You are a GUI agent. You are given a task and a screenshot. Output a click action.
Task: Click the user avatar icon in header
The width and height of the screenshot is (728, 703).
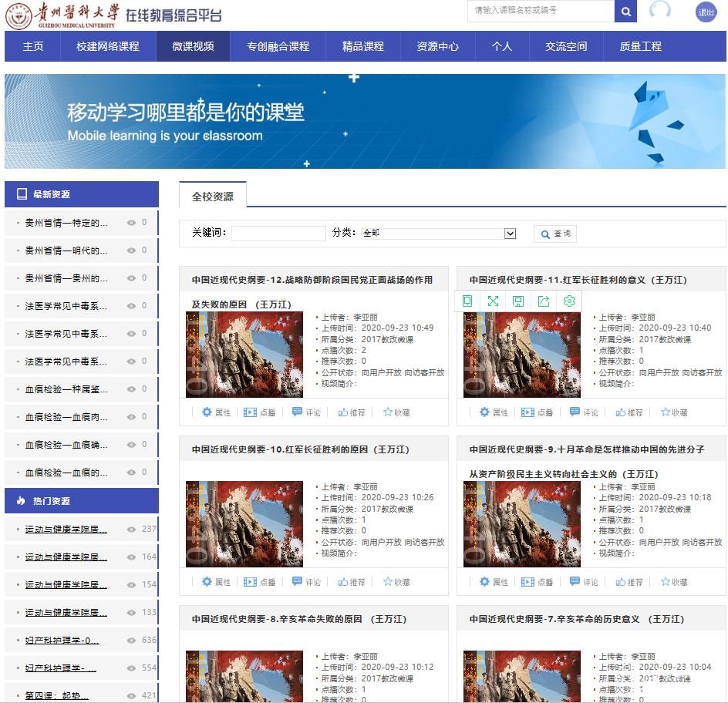660,11
